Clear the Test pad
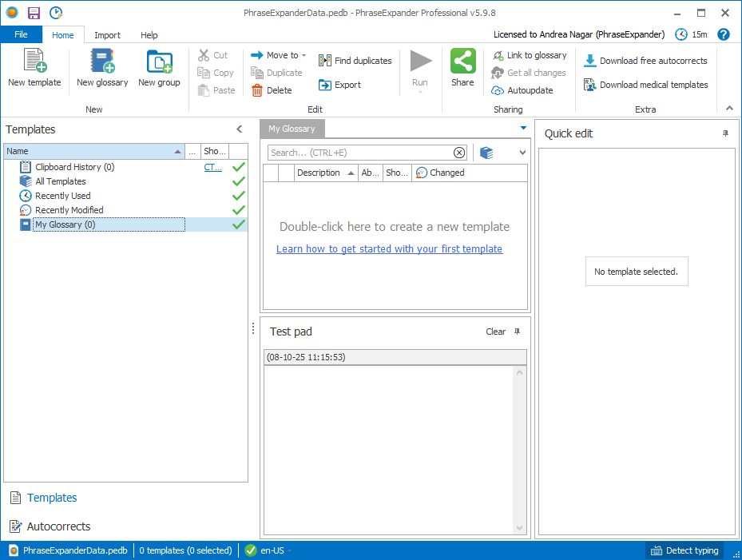 click(495, 332)
